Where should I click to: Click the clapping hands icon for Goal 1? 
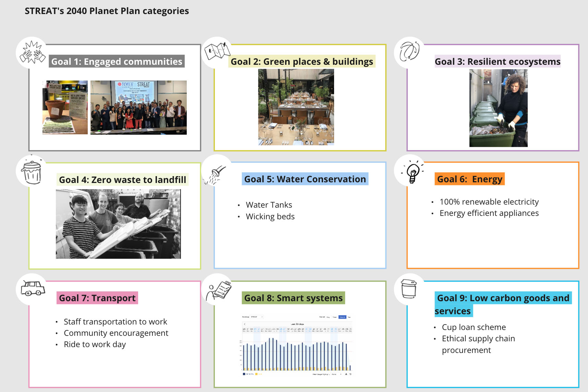32,53
